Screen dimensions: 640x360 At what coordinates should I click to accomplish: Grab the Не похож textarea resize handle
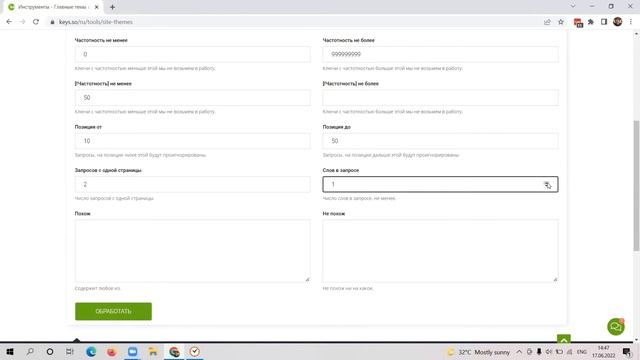555,279
